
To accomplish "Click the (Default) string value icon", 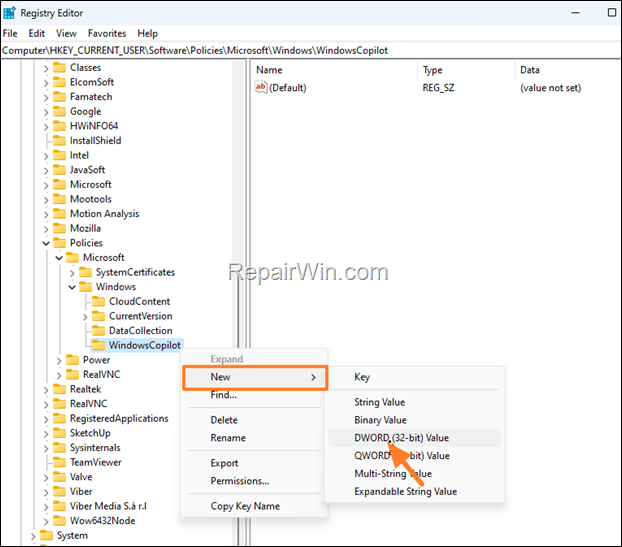I will coord(261,87).
